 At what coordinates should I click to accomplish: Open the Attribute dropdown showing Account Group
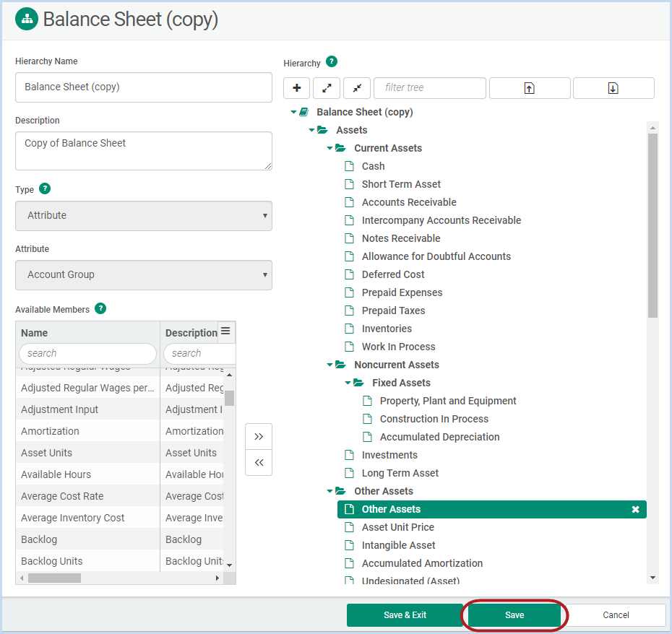point(144,275)
